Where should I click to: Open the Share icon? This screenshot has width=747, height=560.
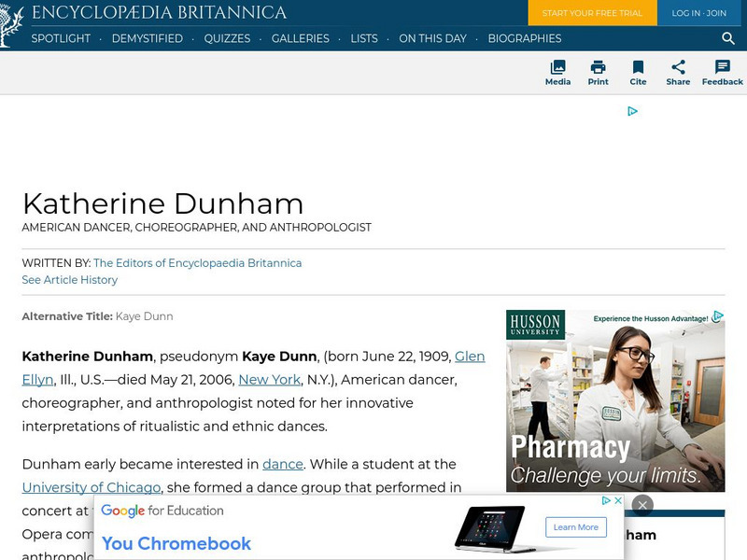pyautogui.click(x=677, y=73)
